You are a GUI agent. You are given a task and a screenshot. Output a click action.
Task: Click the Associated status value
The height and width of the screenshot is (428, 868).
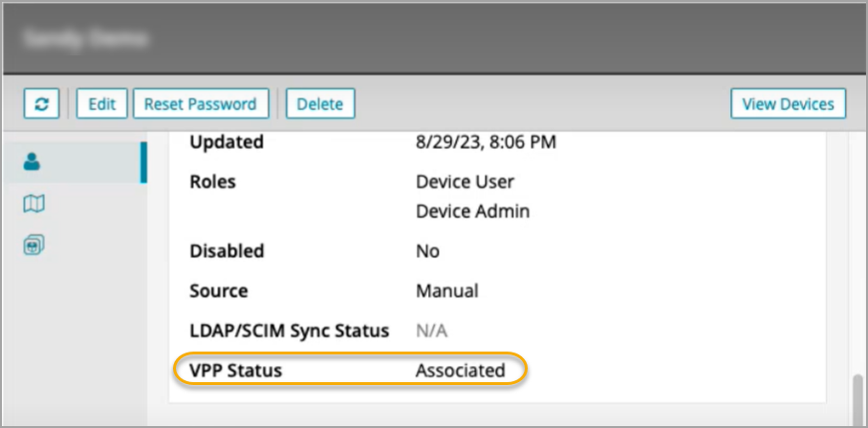click(460, 371)
